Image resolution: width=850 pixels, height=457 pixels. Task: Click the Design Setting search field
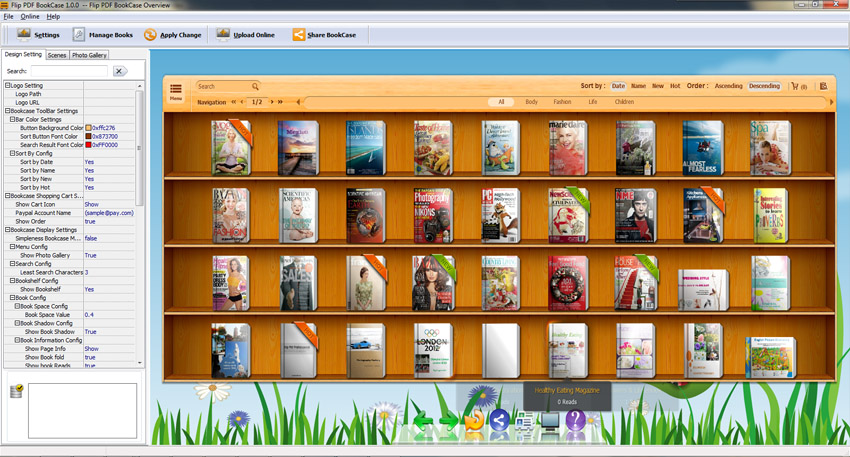68,71
